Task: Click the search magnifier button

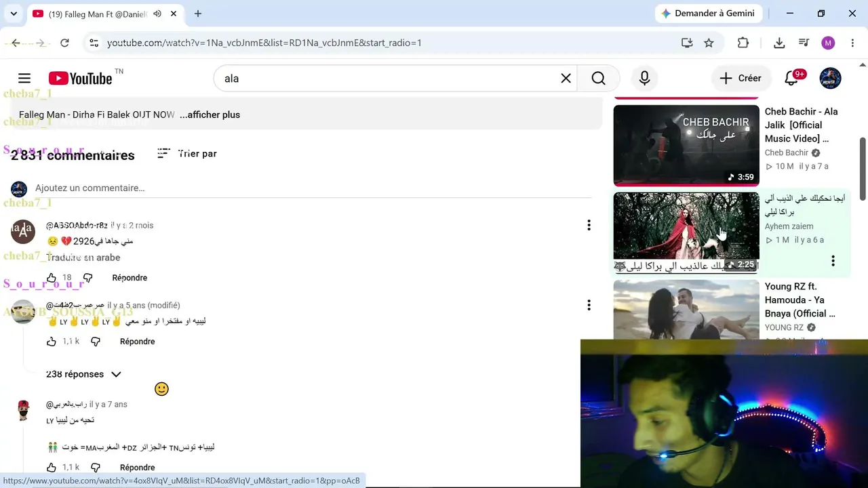Action: point(598,79)
